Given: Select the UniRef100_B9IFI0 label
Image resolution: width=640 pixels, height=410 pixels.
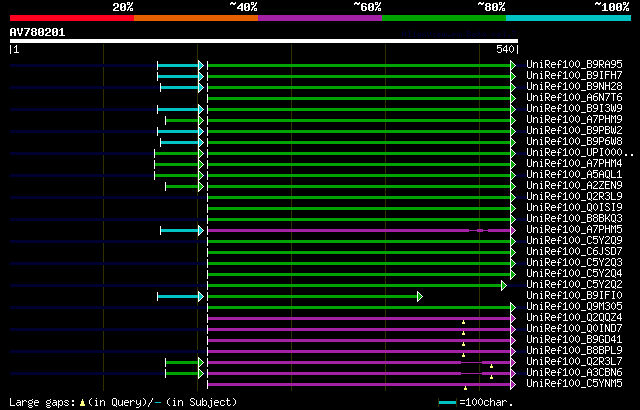Looking at the screenshot, I should pyautogui.click(x=574, y=296).
